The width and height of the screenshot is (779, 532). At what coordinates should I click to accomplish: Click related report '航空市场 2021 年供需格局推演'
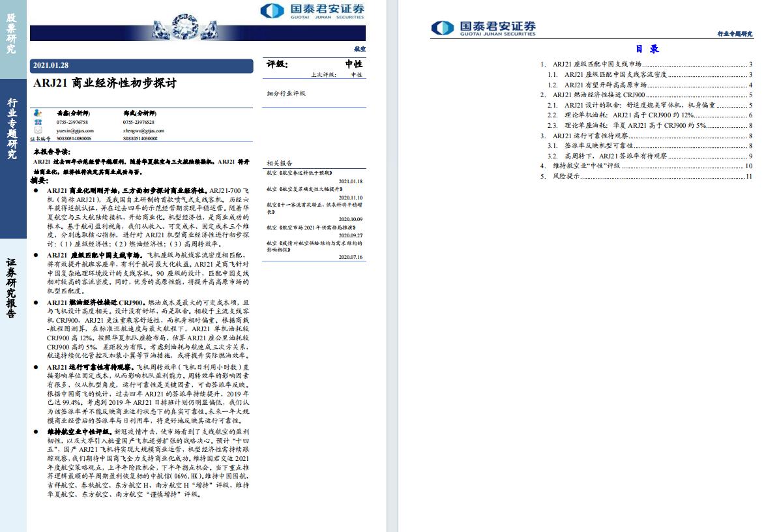coord(311,228)
